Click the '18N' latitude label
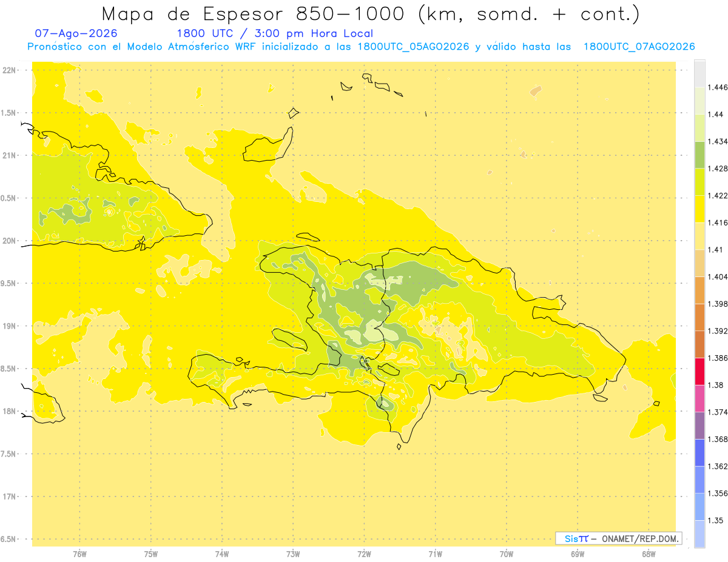The height and width of the screenshot is (562, 728). click(x=10, y=412)
